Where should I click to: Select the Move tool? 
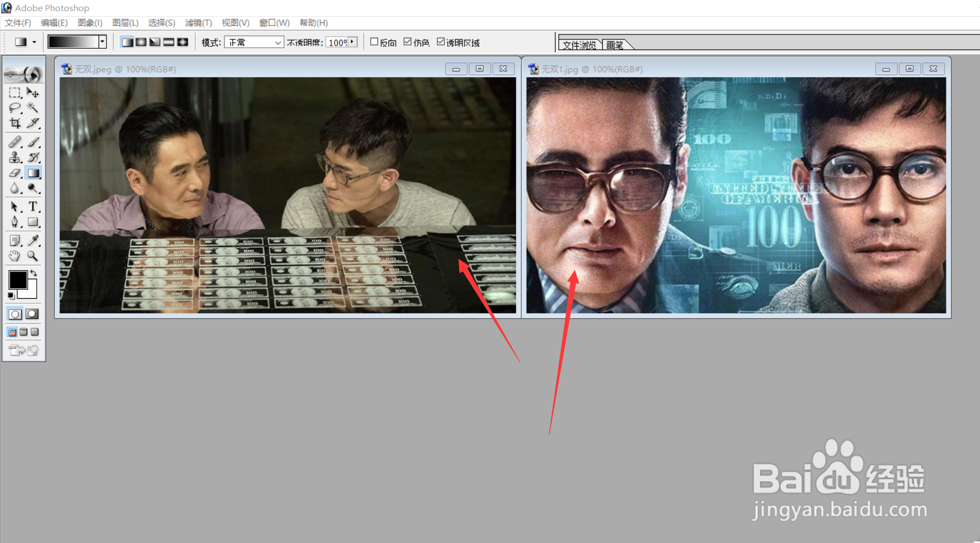coord(33,93)
